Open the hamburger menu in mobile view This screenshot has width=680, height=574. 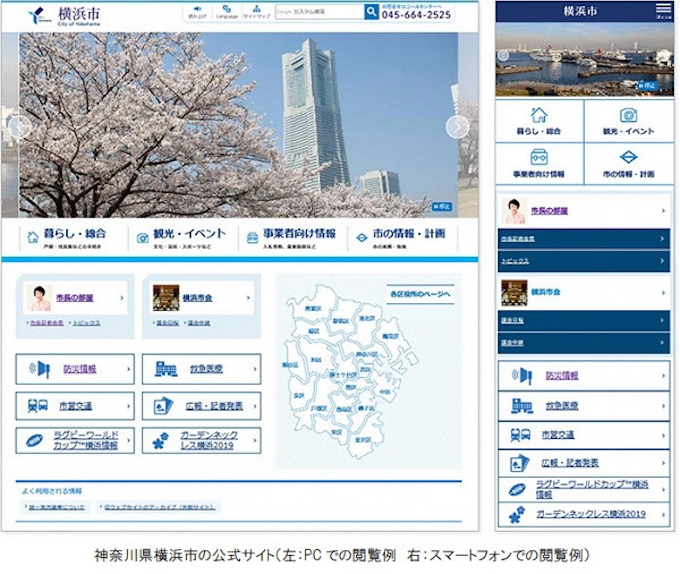663,9
